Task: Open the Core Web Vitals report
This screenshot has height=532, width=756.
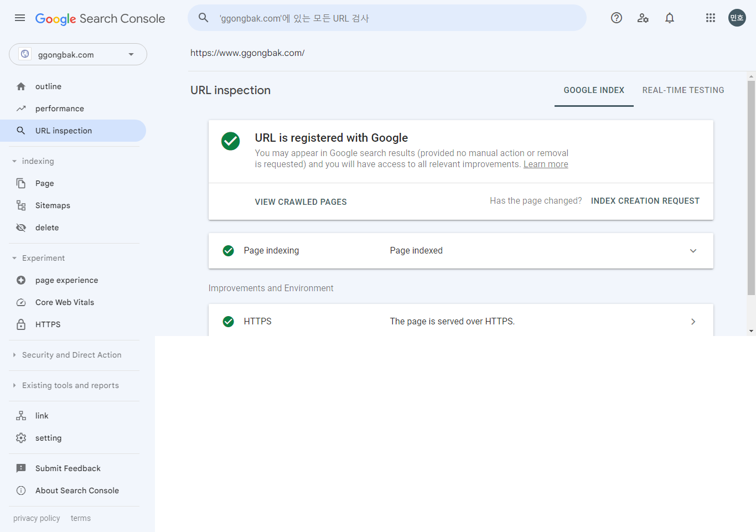Action: click(x=64, y=302)
